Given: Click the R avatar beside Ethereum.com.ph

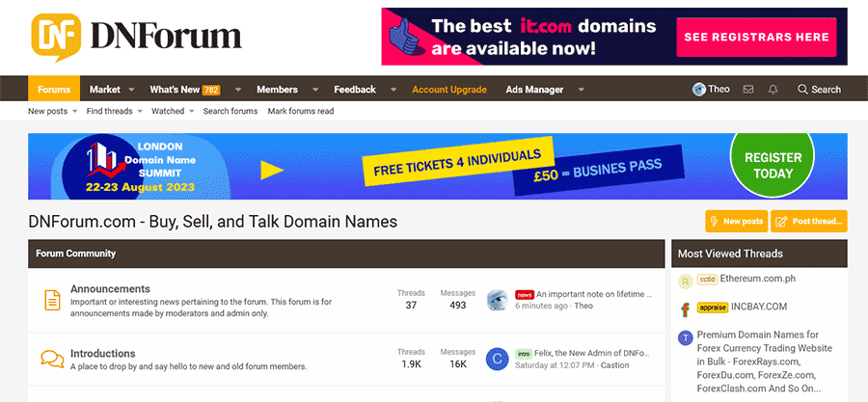Looking at the screenshot, I should tap(686, 281).
